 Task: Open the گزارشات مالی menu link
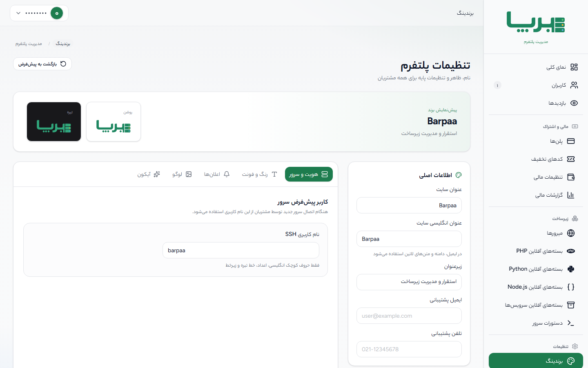pos(536,195)
